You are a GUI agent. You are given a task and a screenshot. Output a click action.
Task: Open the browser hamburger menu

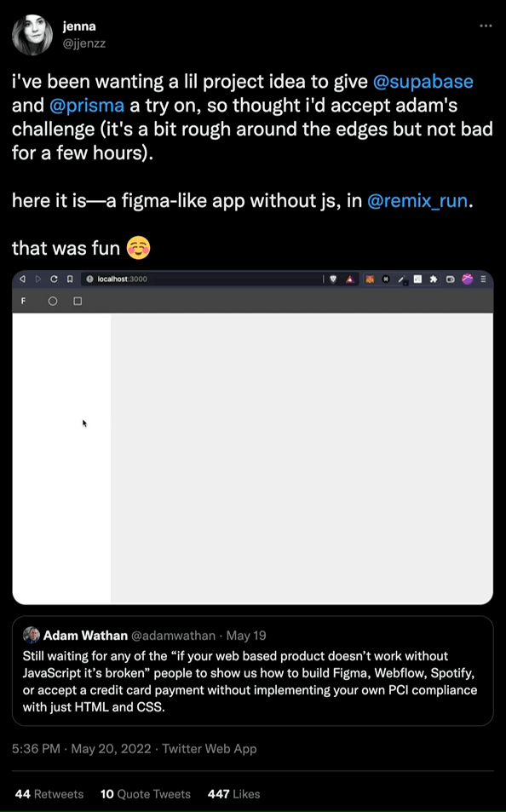[483, 279]
